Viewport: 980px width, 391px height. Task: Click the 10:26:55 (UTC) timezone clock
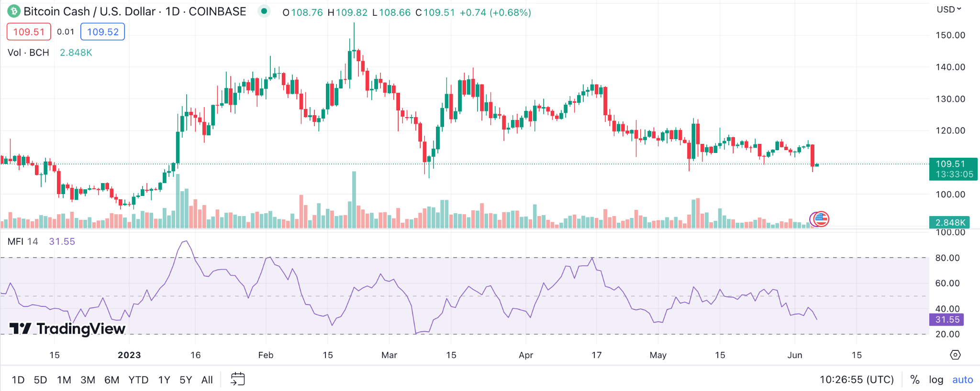pyautogui.click(x=857, y=380)
